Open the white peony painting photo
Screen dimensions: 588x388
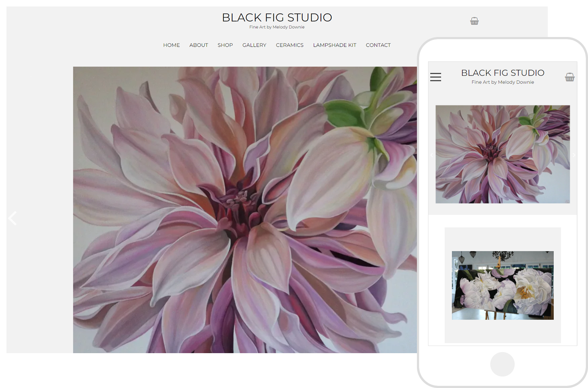click(x=502, y=285)
